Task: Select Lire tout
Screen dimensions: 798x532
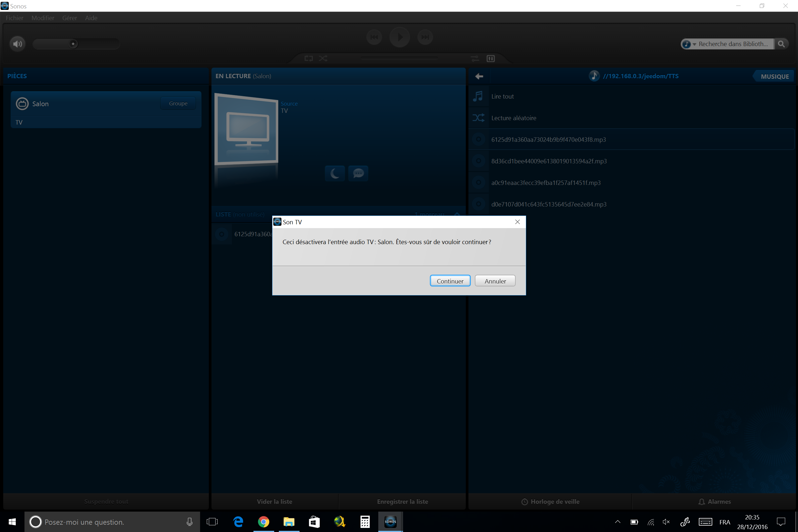Action: (x=631, y=96)
